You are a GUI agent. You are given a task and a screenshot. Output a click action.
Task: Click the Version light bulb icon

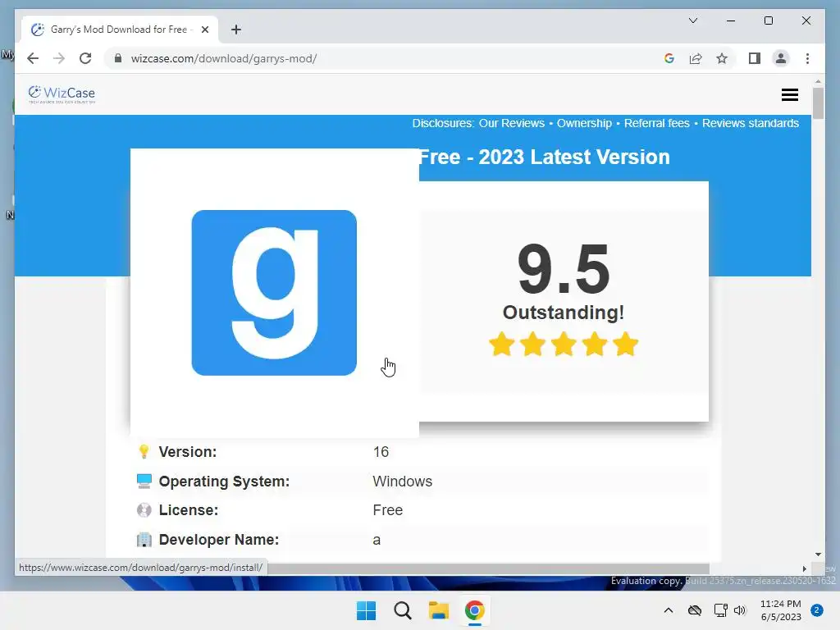[144, 452]
